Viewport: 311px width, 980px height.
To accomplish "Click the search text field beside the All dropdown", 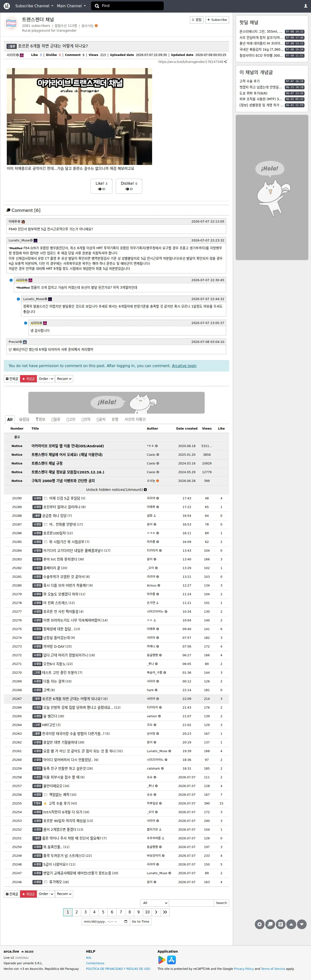I will point(191,903).
